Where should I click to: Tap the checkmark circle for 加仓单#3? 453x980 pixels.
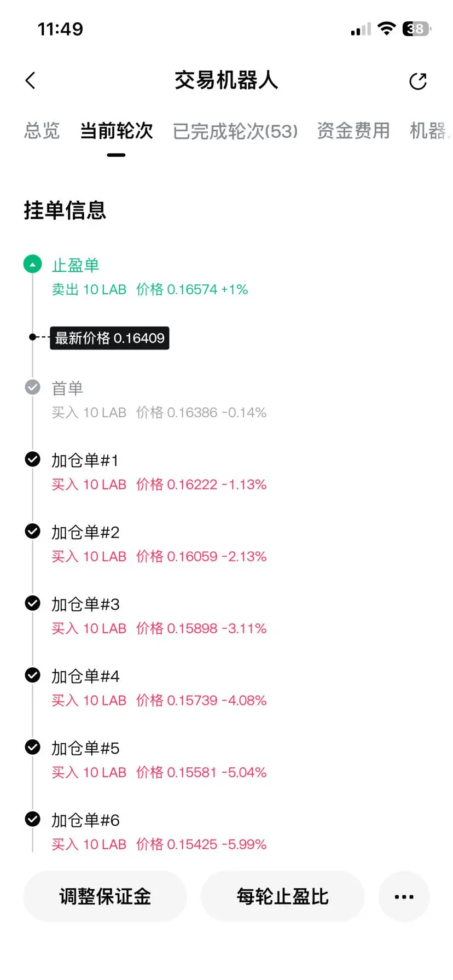[x=33, y=603]
